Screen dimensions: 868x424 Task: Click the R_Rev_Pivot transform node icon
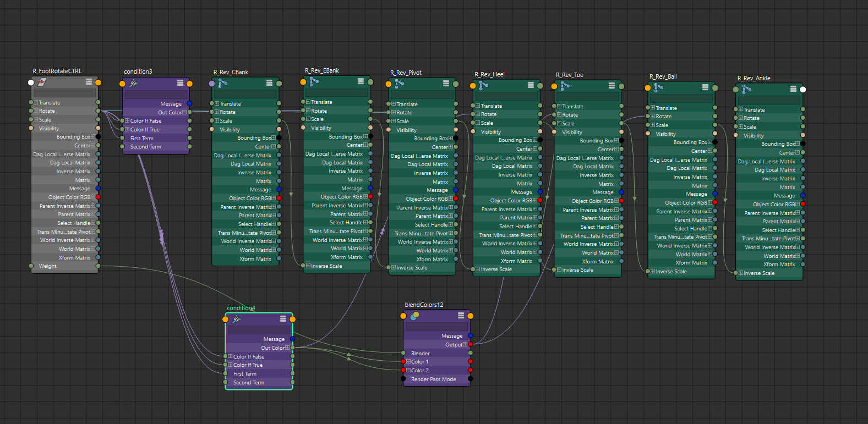coord(400,84)
